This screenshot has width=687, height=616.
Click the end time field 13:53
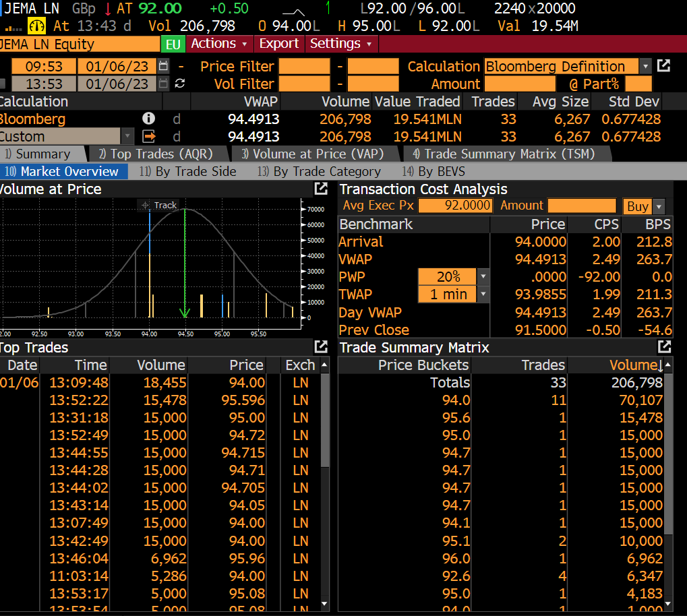(44, 84)
